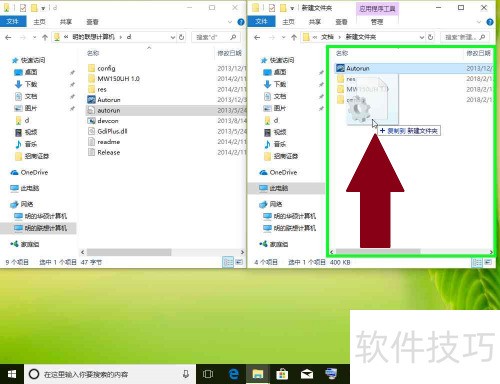
Task: Open Mail app from the taskbar
Action: (307, 374)
